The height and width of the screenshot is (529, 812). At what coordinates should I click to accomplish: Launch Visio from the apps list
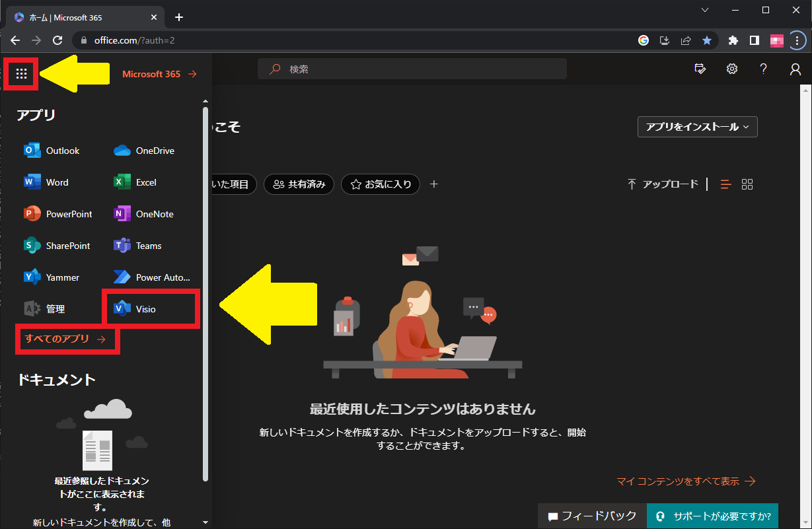point(135,308)
